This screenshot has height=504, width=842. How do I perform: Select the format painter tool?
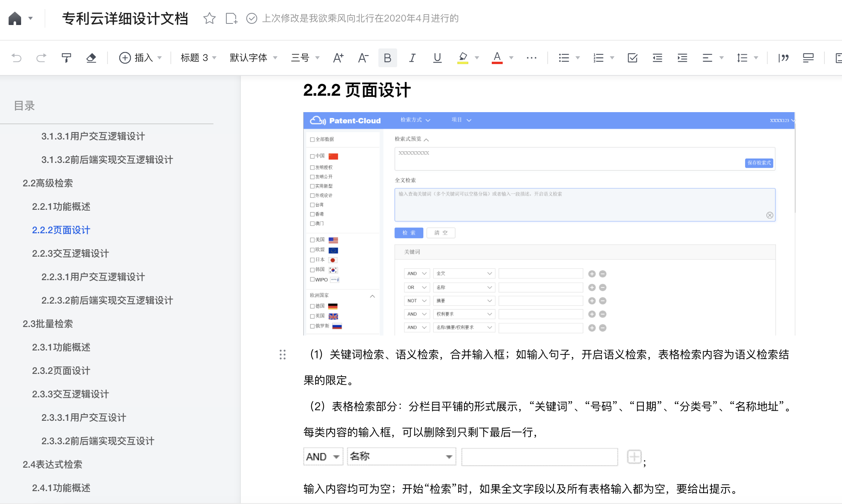click(x=66, y=58)
